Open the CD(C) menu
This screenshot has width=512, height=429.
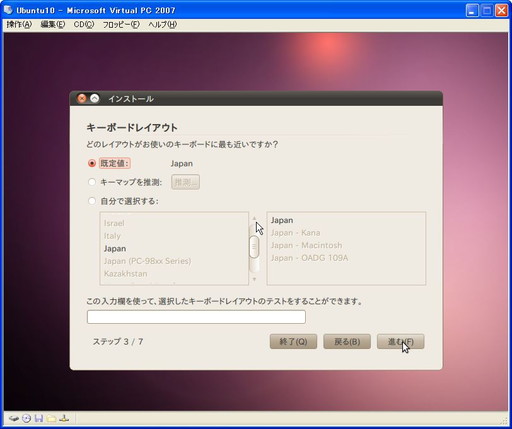(84, 24)
